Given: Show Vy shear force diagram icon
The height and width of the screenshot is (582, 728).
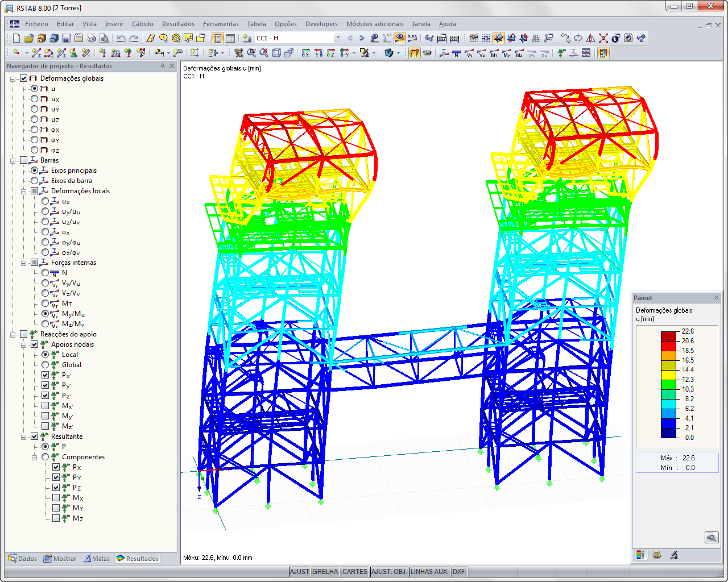Looking at the screenshot, I should pos(469,53).
